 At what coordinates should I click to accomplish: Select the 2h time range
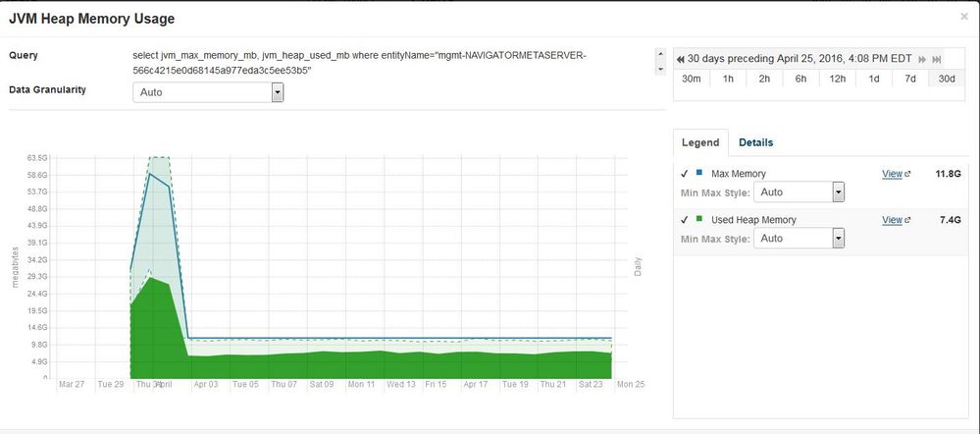(764, 79)
